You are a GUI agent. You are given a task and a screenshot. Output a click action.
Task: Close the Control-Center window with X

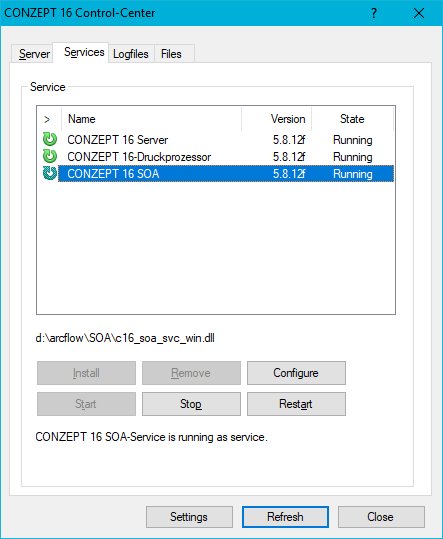coord(419,13)
